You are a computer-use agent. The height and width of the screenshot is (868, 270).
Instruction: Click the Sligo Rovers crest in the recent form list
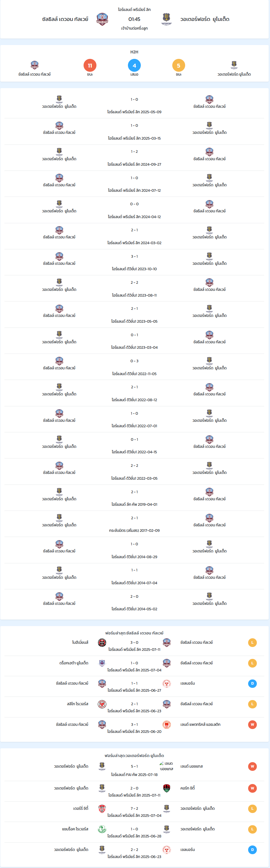[x=102, y=704]
